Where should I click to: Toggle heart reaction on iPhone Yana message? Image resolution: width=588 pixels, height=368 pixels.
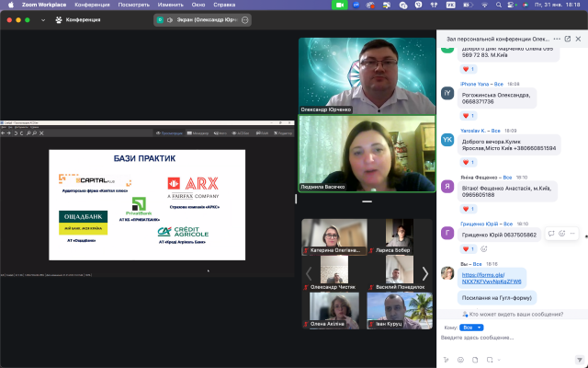[x=467, y=116]
